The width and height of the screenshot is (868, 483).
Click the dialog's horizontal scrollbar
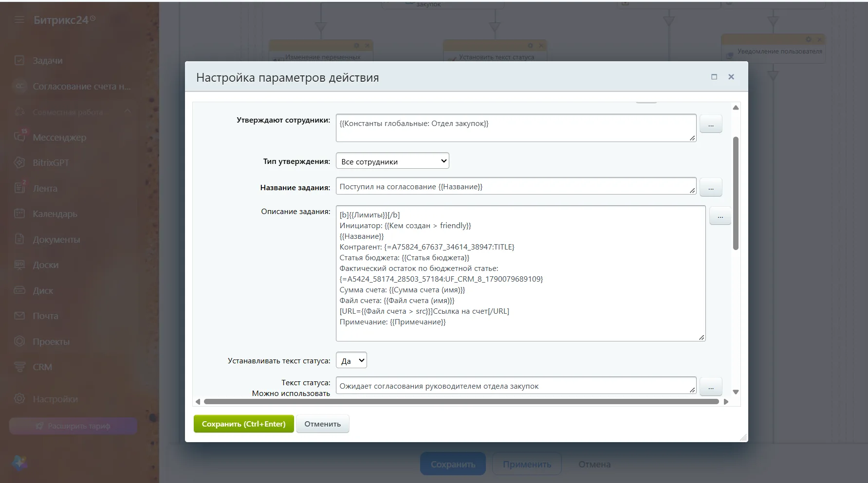click(x=462, y=402)
